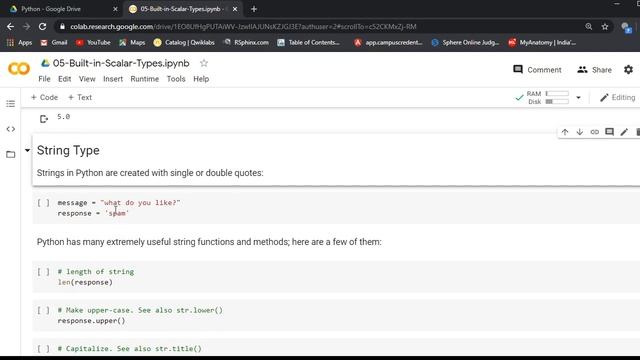Bookmark this page with the star icon
The width and height of the screenshot is (640, 360).
pyautogui.click(x=605, y=27)
